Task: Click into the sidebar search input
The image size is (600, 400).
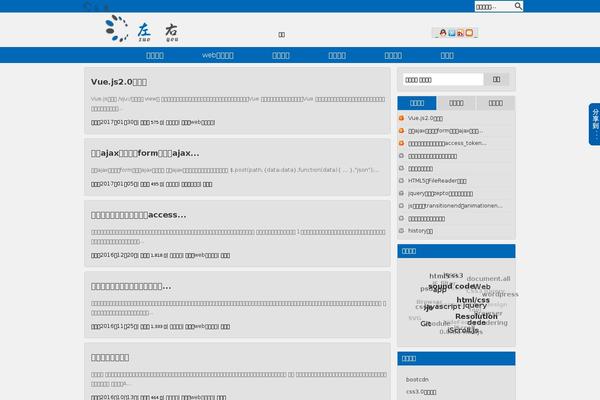Action: [x=443, y=80]
